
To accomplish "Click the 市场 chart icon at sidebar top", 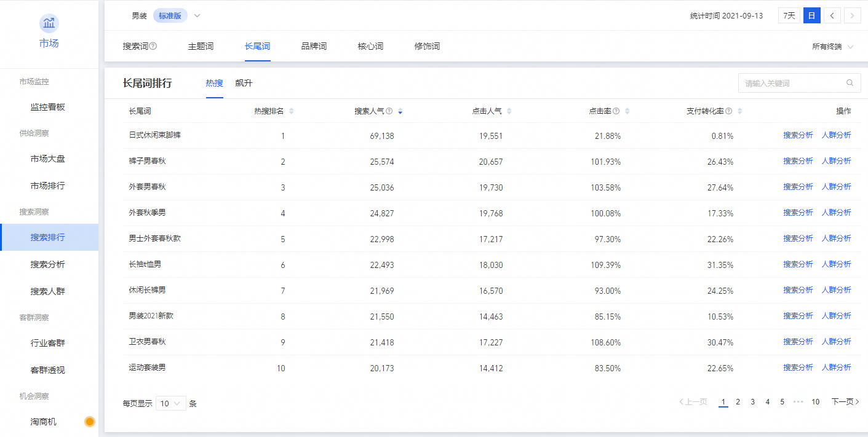I will pyautogui.click(x=49, y=23).
